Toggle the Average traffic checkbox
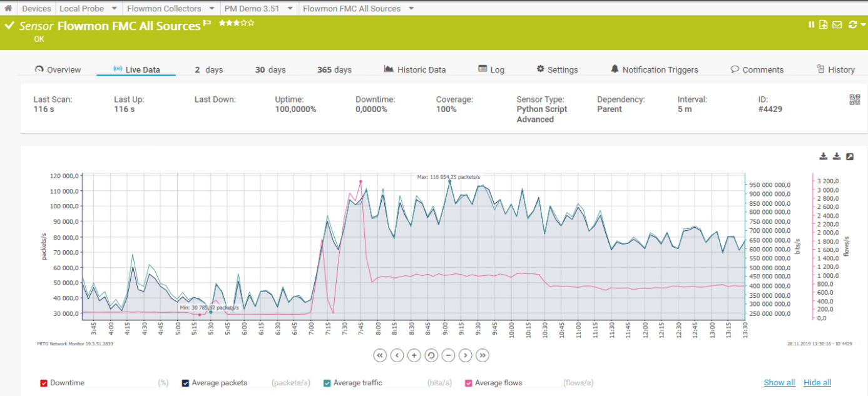The width and height of the screenshot is (868, 396). pos(327,383)
